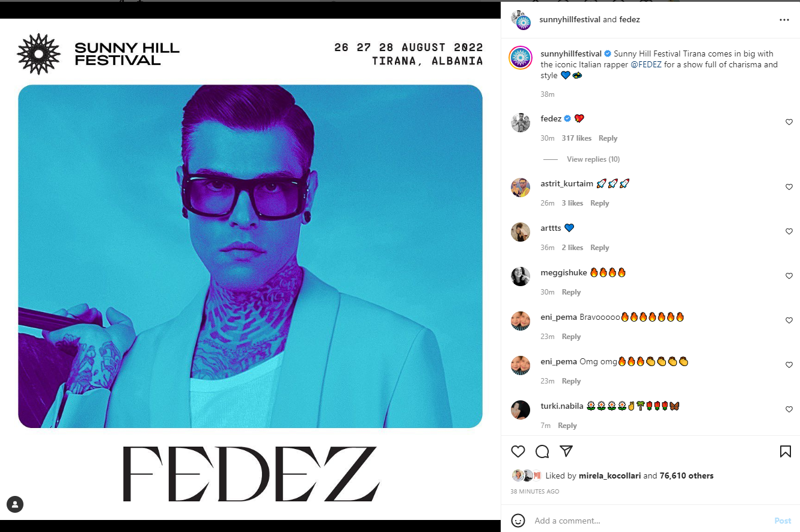Viewport: 800px width, 532px height.
Task: Like turki.nabila's comment heart
Action: pyautogui.click(x=789, y=409)
